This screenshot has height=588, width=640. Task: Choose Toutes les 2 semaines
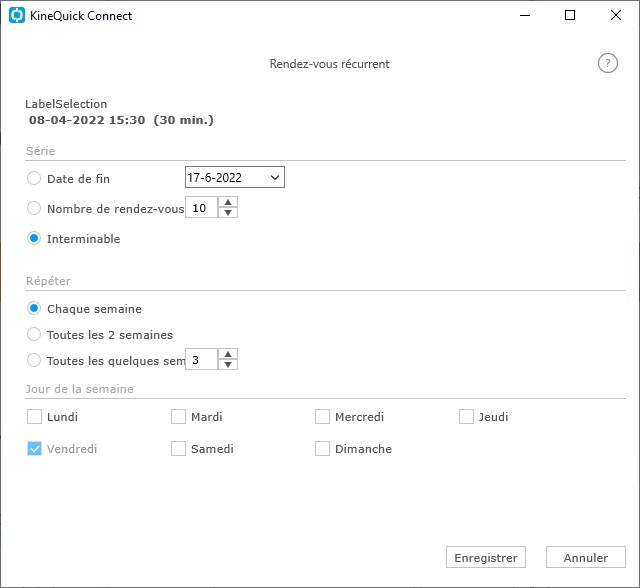(34, 334)
